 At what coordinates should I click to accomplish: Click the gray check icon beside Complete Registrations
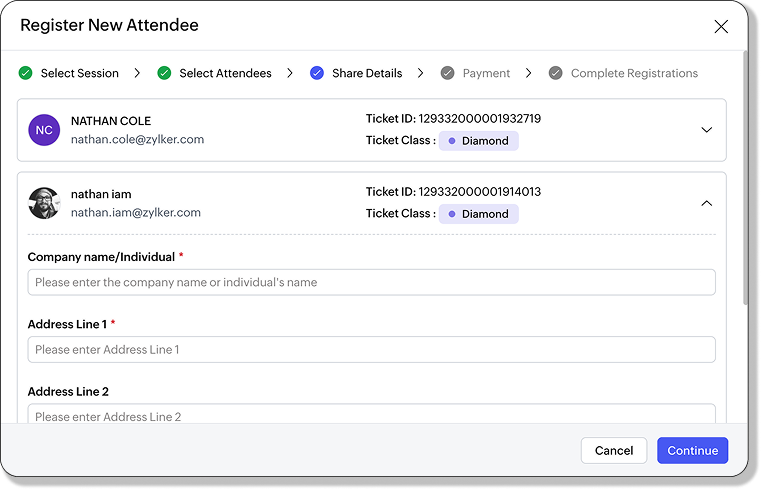(556, 73)
